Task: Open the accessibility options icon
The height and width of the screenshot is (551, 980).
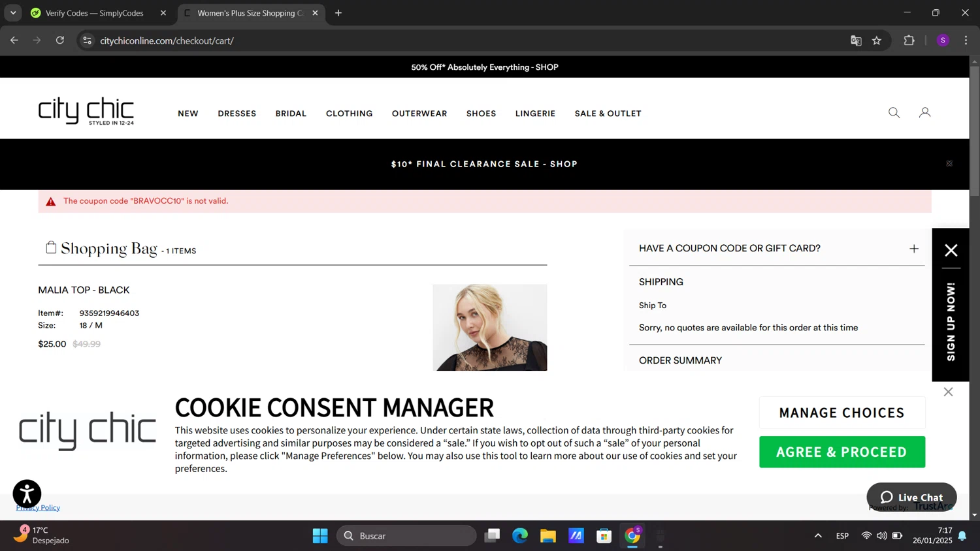Action: (27, 494)
